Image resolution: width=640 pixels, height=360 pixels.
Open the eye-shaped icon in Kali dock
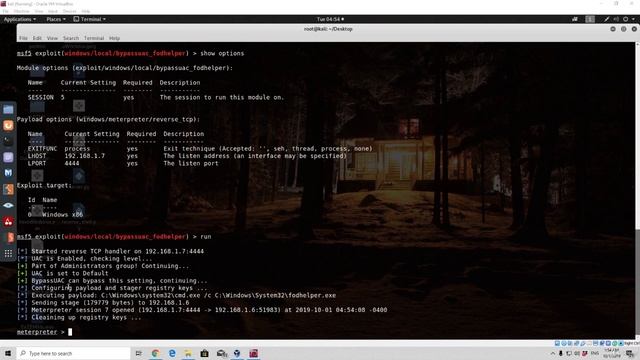(8, 205)
